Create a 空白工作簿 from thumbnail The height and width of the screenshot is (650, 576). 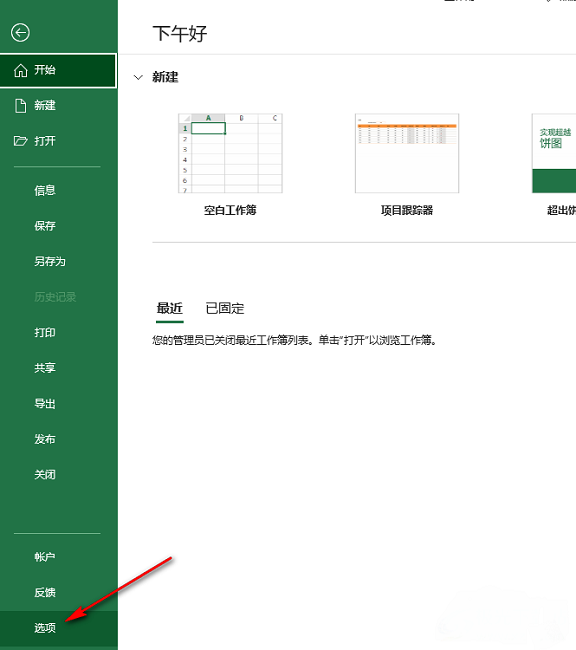click(230, 153)
